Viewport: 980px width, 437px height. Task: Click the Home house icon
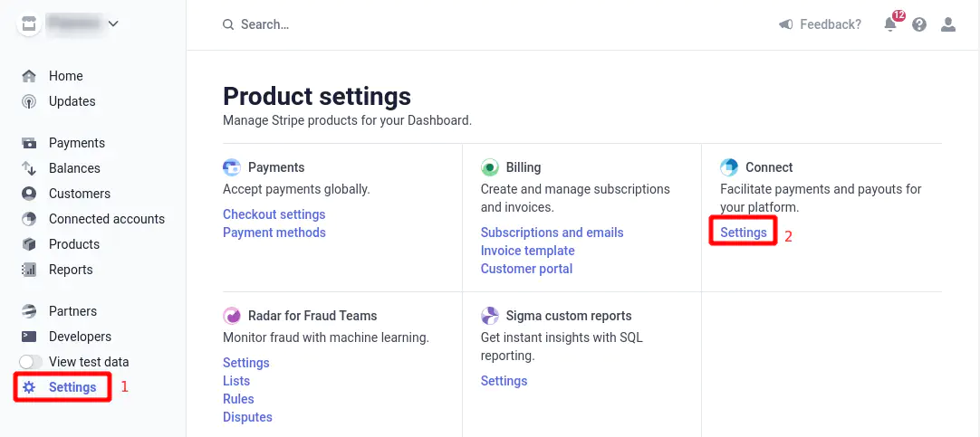(x=30, y=76)
